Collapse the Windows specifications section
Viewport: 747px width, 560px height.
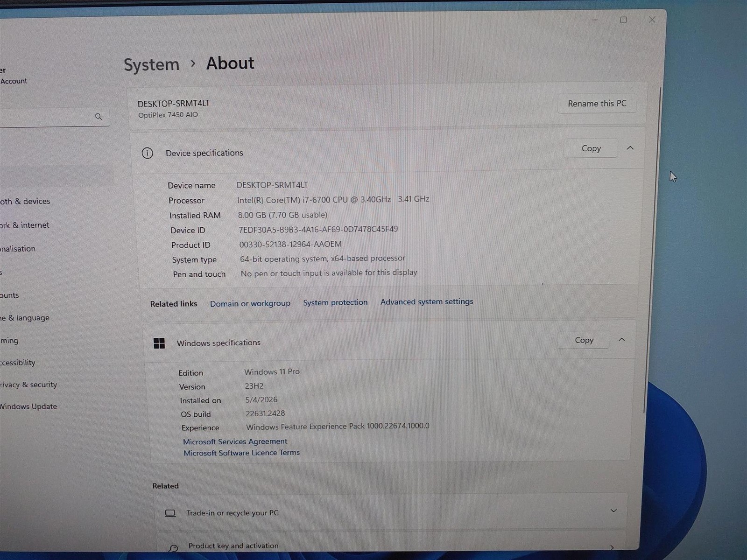[x=621, y=340]
